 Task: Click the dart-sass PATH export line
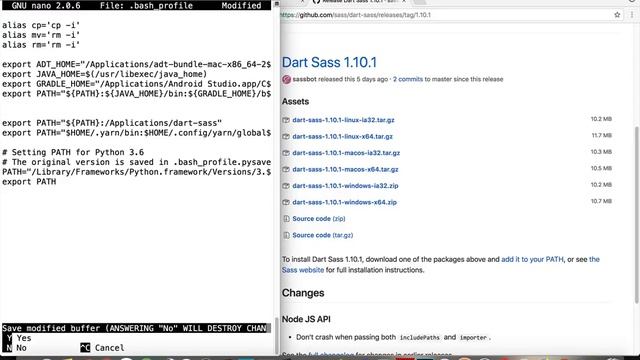click(x=112, y=123)
